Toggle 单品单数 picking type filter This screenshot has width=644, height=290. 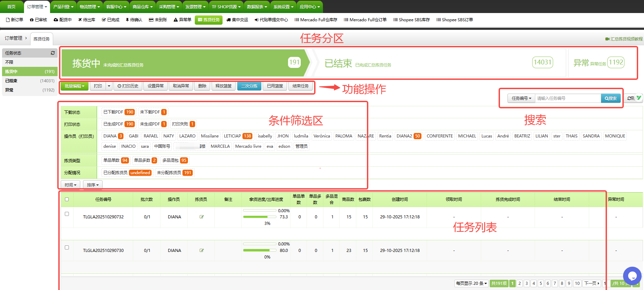point(116,160)
